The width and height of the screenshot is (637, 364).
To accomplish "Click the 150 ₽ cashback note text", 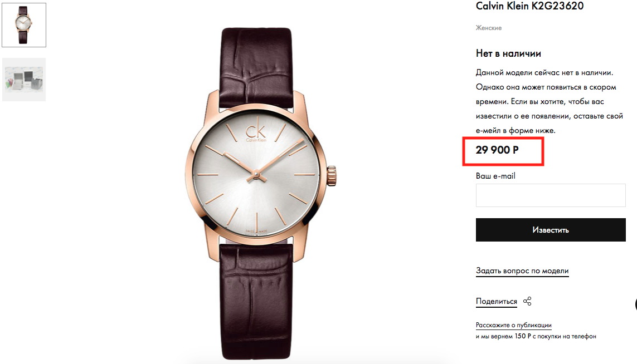I will (x=536, y=336).
